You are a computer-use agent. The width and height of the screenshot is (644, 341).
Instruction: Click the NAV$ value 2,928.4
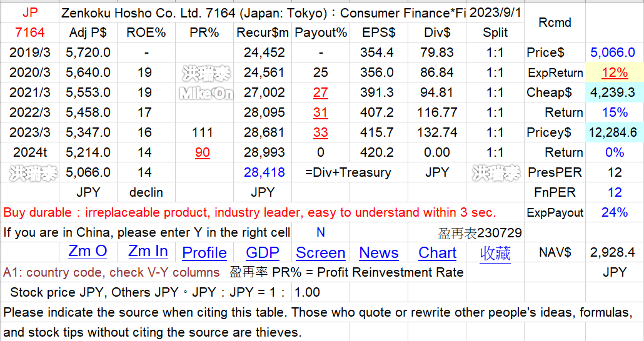pos(613,252)
